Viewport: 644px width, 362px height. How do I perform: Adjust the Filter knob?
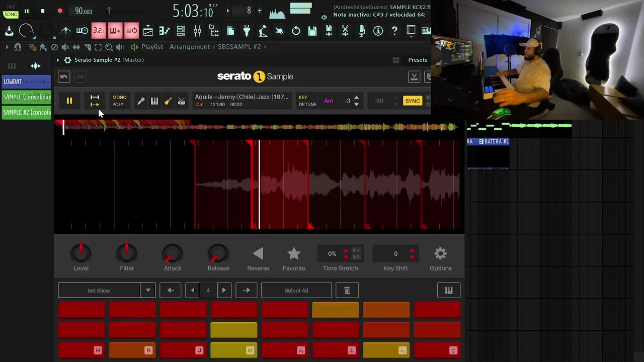tap(127, 253)
